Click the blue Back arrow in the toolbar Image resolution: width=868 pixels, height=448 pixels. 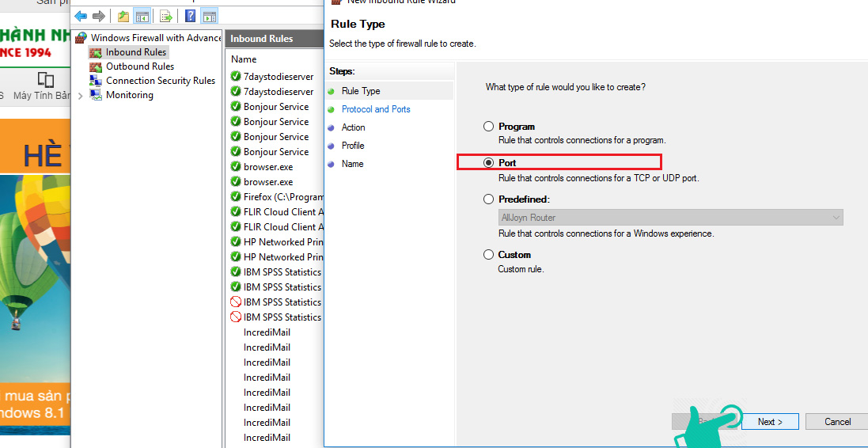click(81, 16)
